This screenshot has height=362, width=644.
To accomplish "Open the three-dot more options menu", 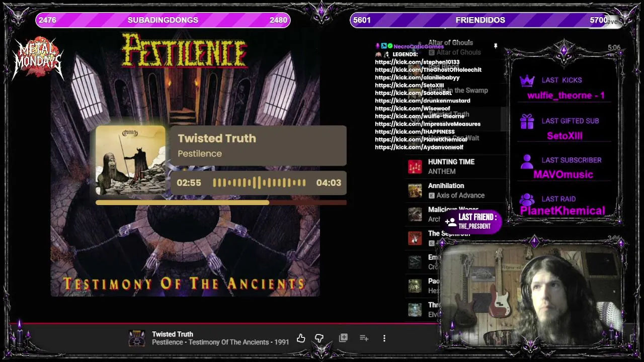I will 384,338.
